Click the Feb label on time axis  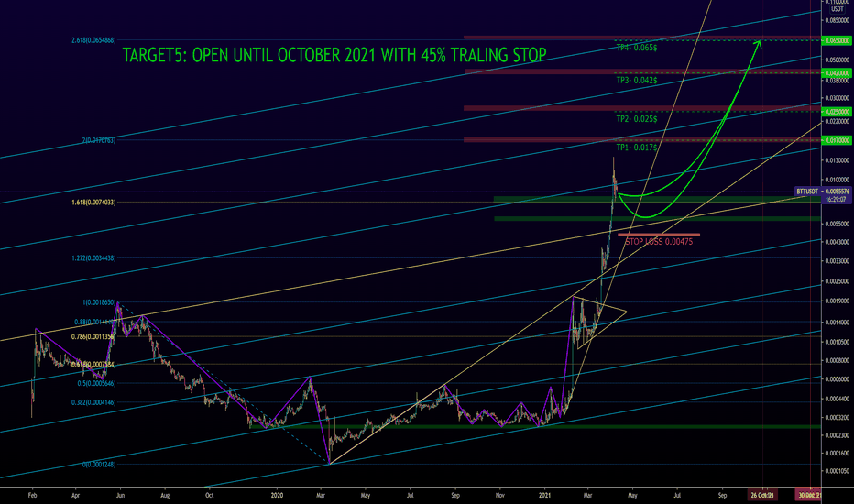click(33, 496)
